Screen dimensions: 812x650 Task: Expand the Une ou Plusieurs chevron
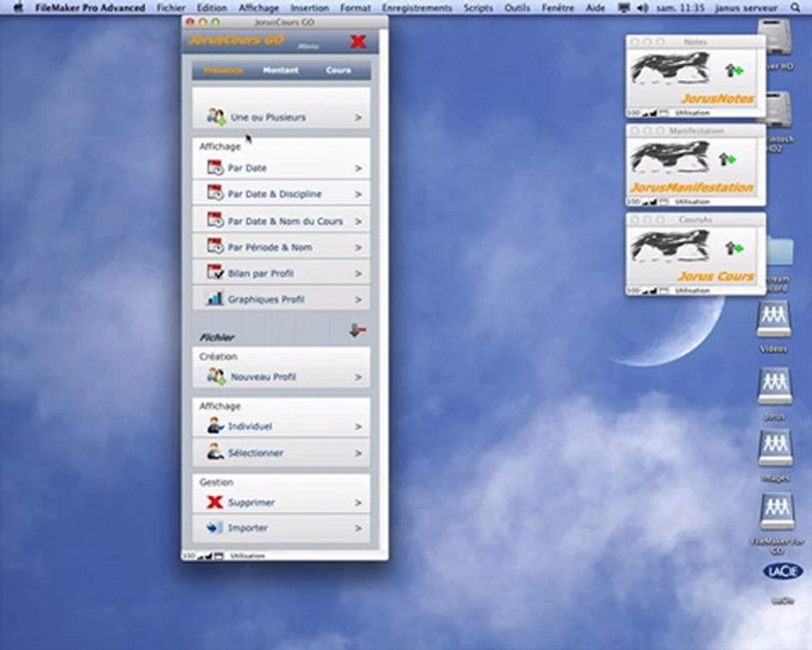[x=358, y=117]
